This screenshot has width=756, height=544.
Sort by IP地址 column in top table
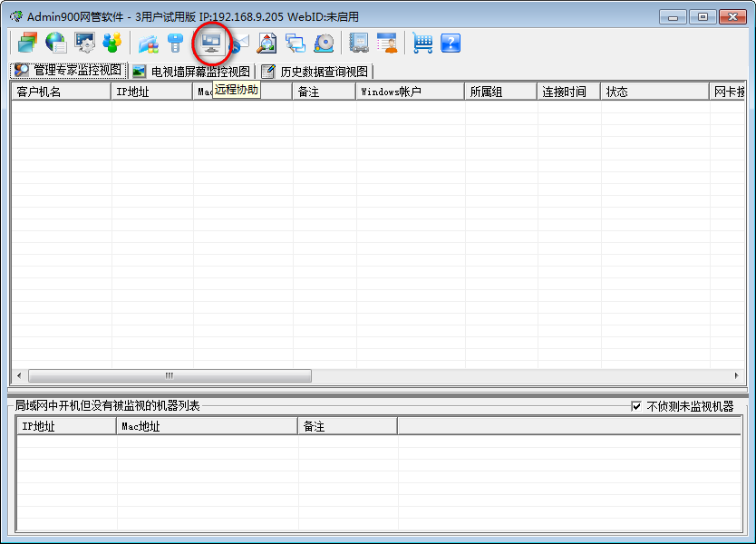[x=152, y=92]
